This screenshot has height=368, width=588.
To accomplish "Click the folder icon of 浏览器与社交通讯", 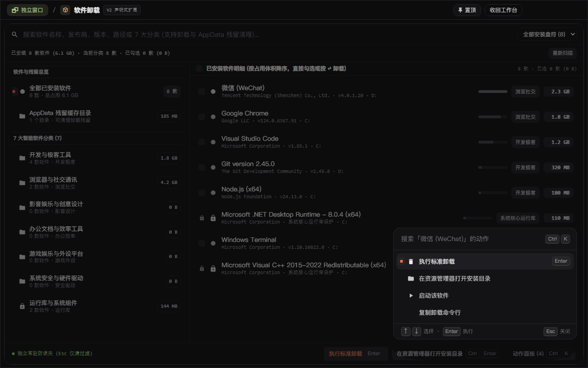I will [22, 183].
